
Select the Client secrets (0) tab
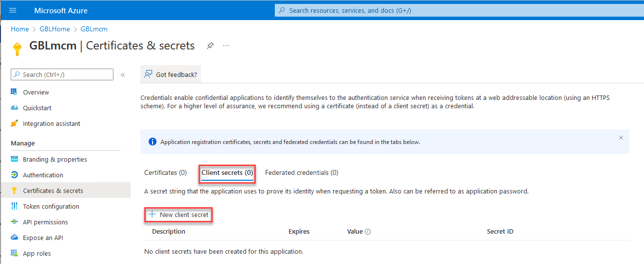(x=227, y=172)
